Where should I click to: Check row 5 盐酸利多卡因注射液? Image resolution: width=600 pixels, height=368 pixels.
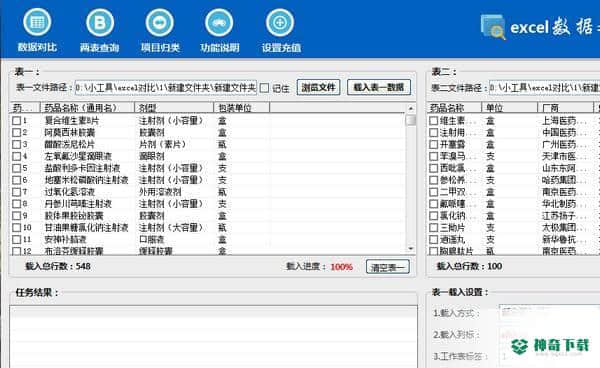(x=16, y=168)
